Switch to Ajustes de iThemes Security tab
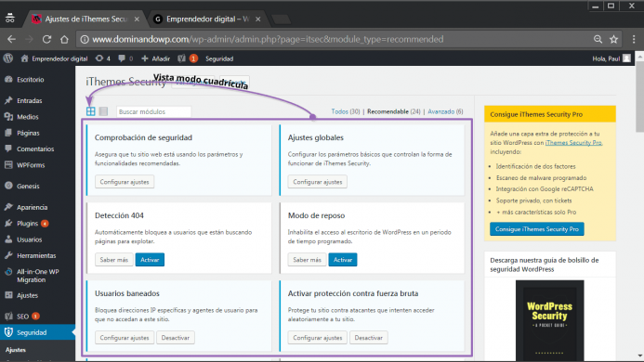 click(85, 19)
